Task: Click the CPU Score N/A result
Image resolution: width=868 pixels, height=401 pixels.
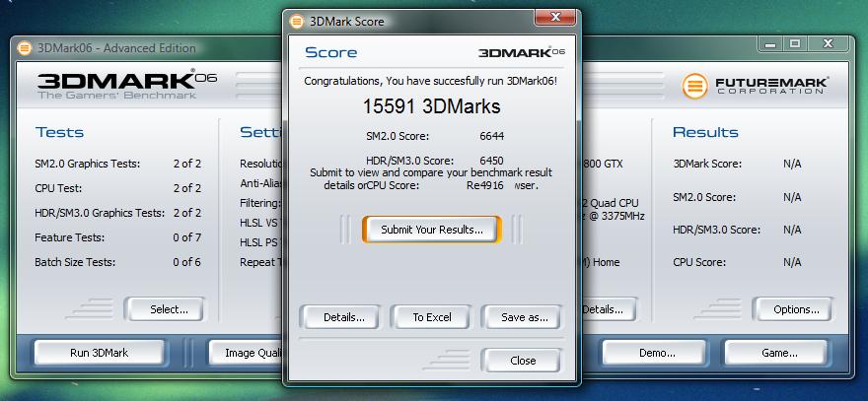Action: point(792,262)
